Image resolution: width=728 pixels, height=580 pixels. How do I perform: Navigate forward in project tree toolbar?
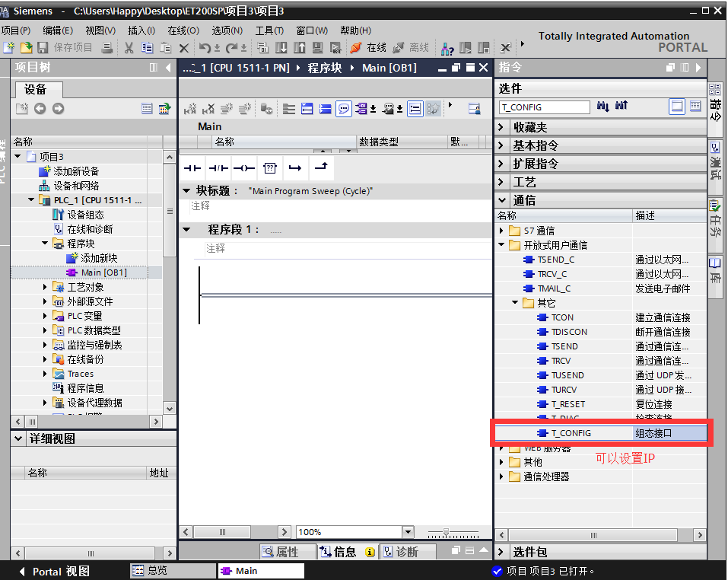click(58, 109)
